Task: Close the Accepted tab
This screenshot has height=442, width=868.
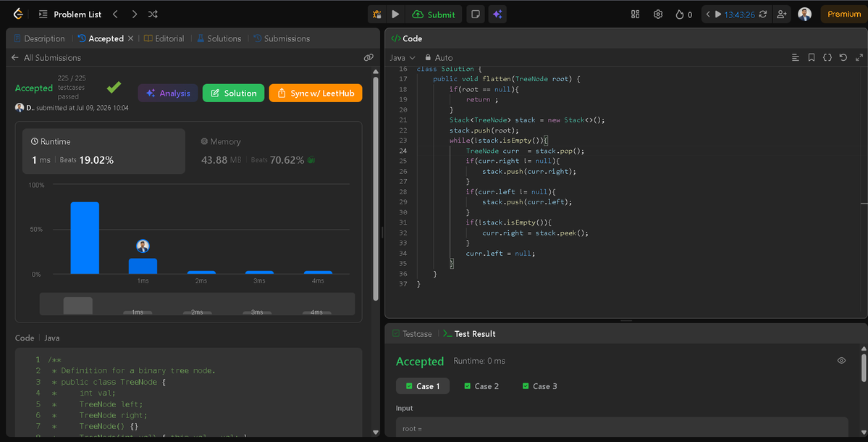Action: [x=130, y=38]
